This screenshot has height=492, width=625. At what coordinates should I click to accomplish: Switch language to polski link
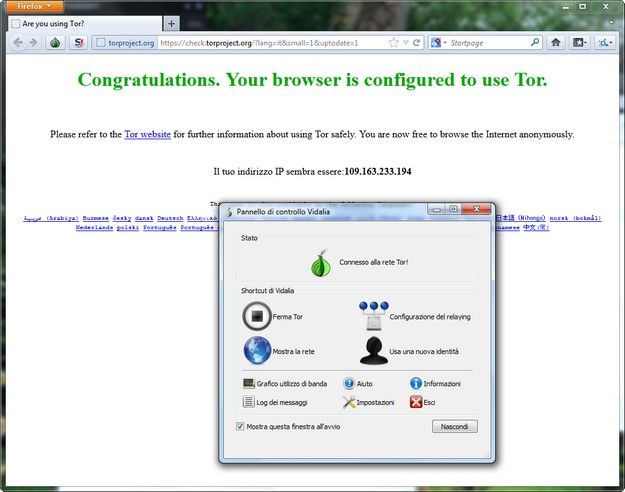(128, 227)
